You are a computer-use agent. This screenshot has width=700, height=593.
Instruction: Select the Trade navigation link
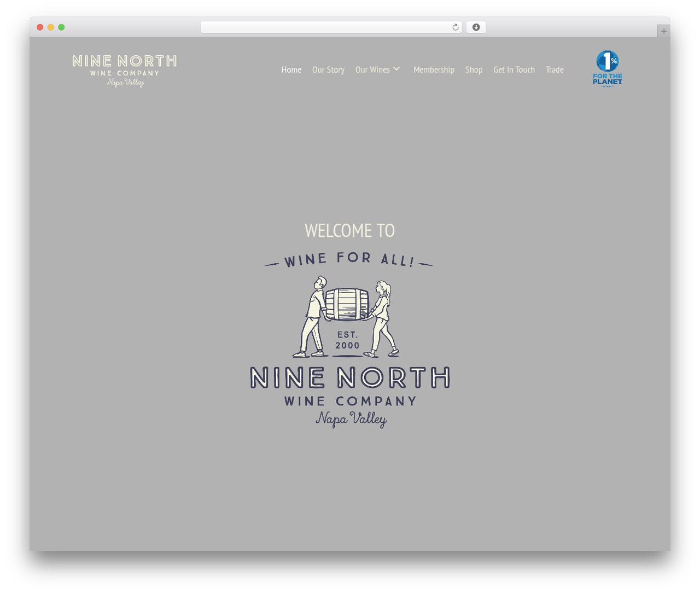[x=555, y=69]
